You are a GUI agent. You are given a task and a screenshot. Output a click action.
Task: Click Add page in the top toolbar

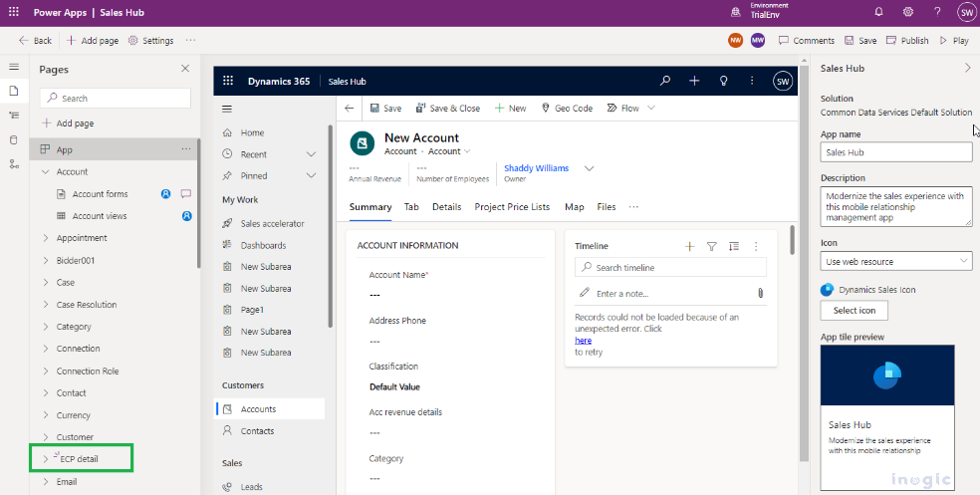pos(93,40)
